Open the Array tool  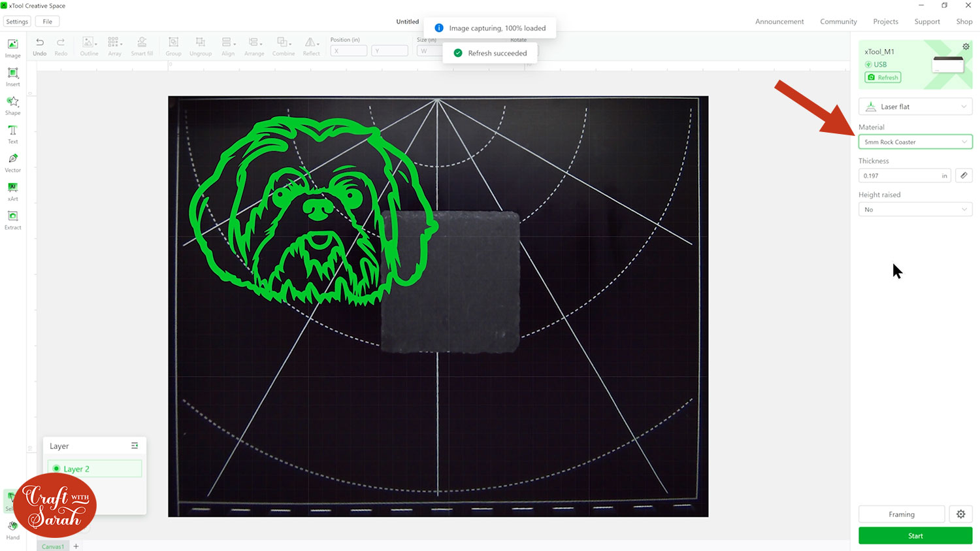(x=114, y=46)
